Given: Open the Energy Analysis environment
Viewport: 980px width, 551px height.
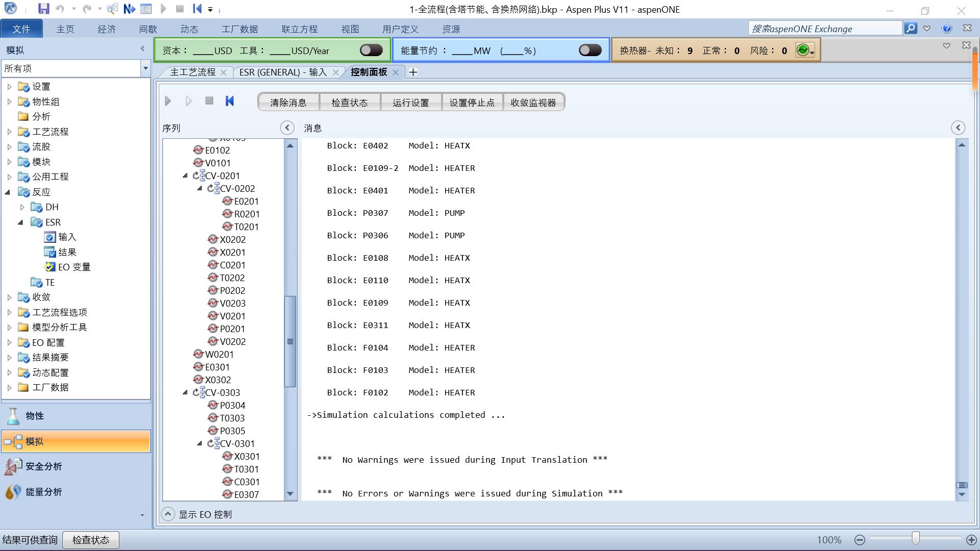Looking at the screenshot, I should coord(43,492).
